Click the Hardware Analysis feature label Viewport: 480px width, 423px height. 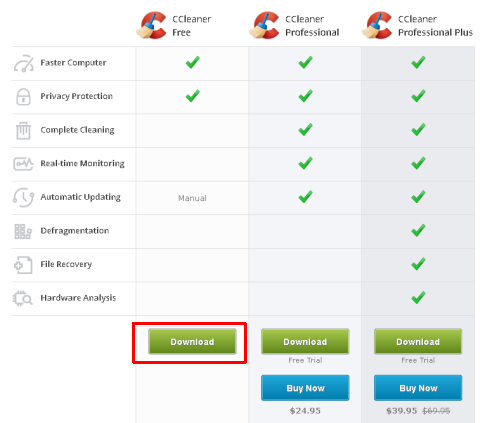pos(78,298)
